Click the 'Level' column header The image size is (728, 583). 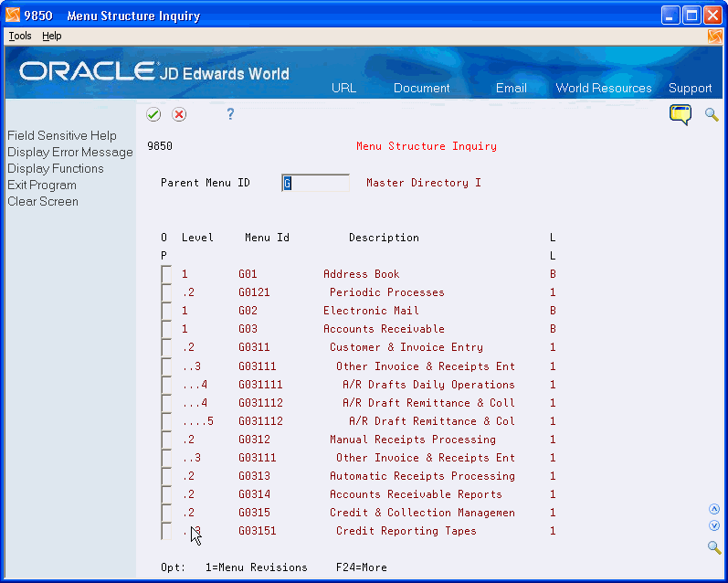click(x=197, y=238)
